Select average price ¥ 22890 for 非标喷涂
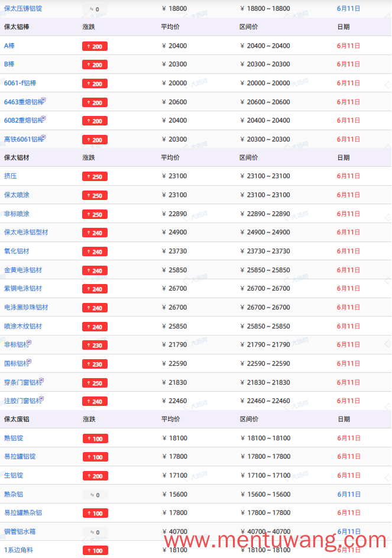Image resolution: width=392 pixels, height=558 pixels. coord(174,214)
